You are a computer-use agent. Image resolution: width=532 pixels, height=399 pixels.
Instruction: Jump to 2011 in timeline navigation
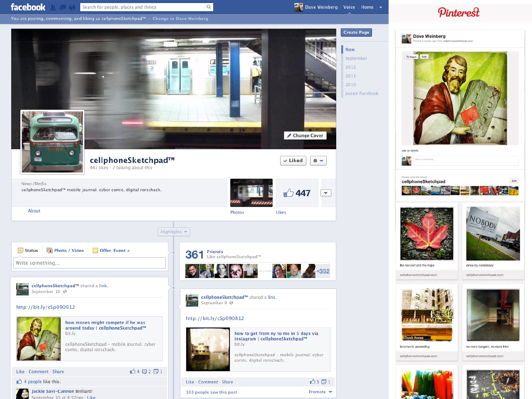350,76
